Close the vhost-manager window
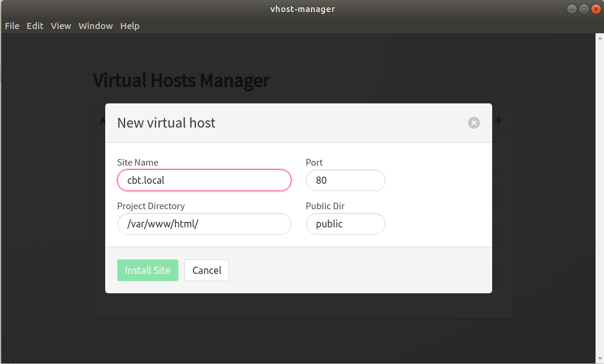The height and width of the screenshot is (364, 604). click(596, 9)
